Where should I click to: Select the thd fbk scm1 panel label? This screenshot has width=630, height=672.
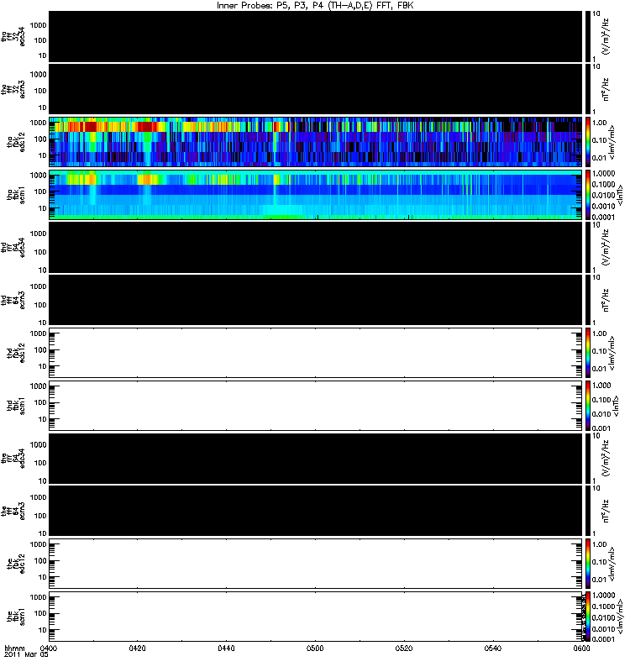[16, 406]
